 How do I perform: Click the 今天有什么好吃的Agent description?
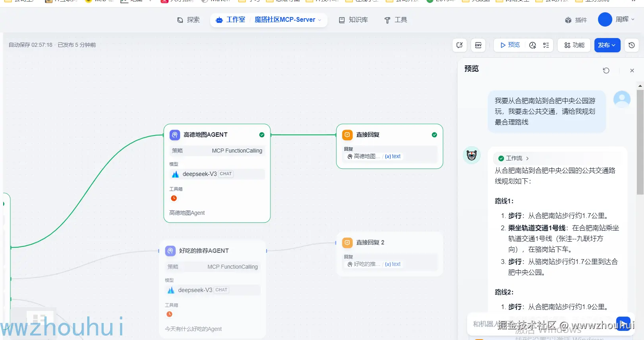pyautogui.click(x=193, y=329)
